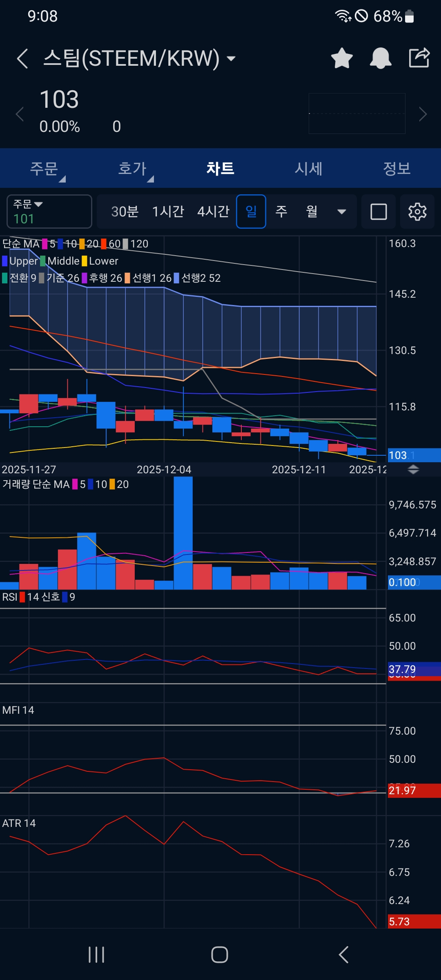This screenshot has height=980, width=441.
Task: Open 주문 101 order dropdown
Action: (x=49, y=212)
